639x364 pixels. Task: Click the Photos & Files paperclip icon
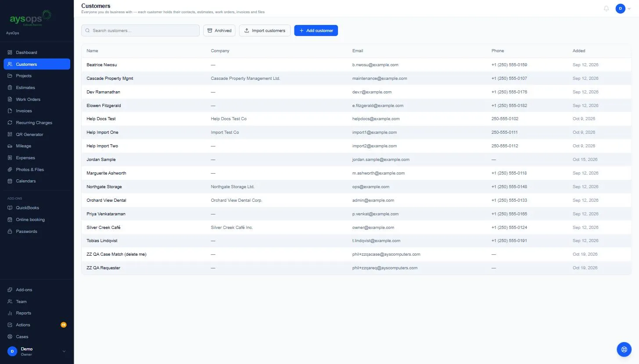point(10,170)
